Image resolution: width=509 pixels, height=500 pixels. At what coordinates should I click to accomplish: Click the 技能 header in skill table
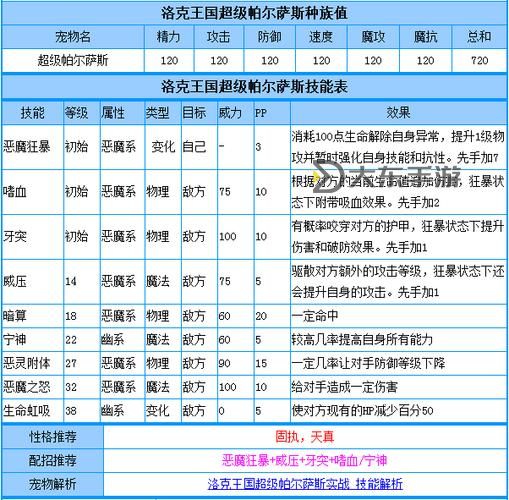point(32,113)
